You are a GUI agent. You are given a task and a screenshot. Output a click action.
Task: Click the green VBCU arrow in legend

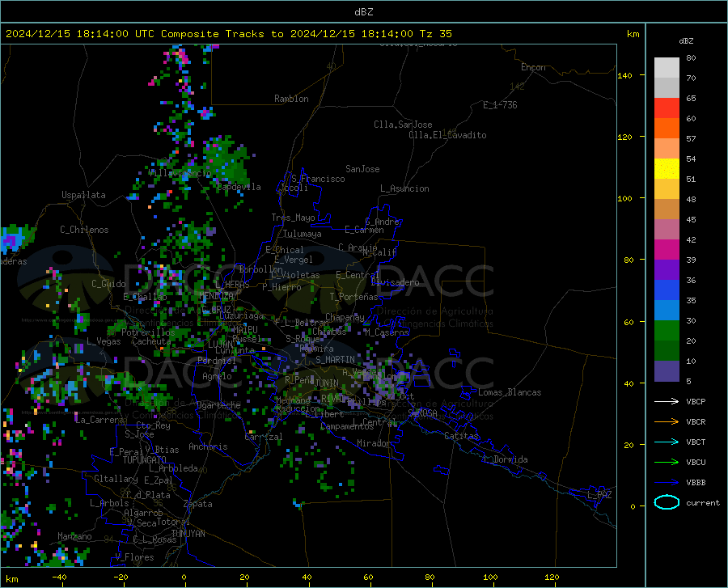(667, 463)
